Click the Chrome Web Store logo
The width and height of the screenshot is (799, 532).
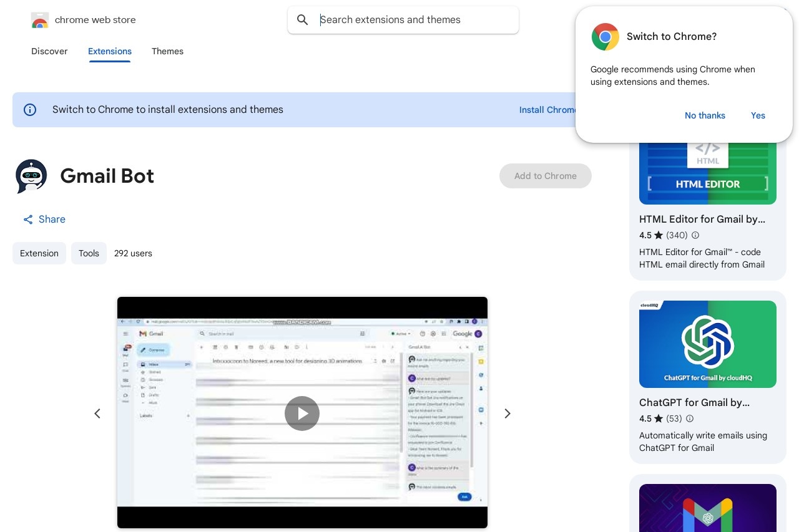[40, 20]
